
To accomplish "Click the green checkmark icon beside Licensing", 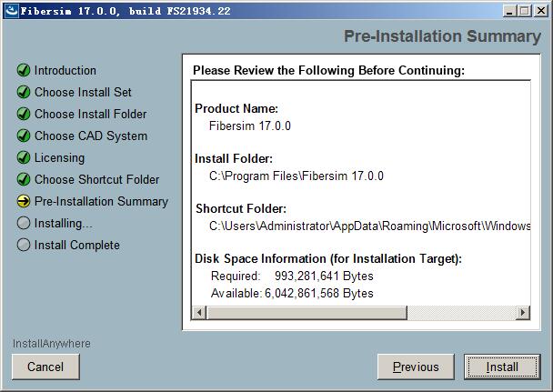I will 24,157.
